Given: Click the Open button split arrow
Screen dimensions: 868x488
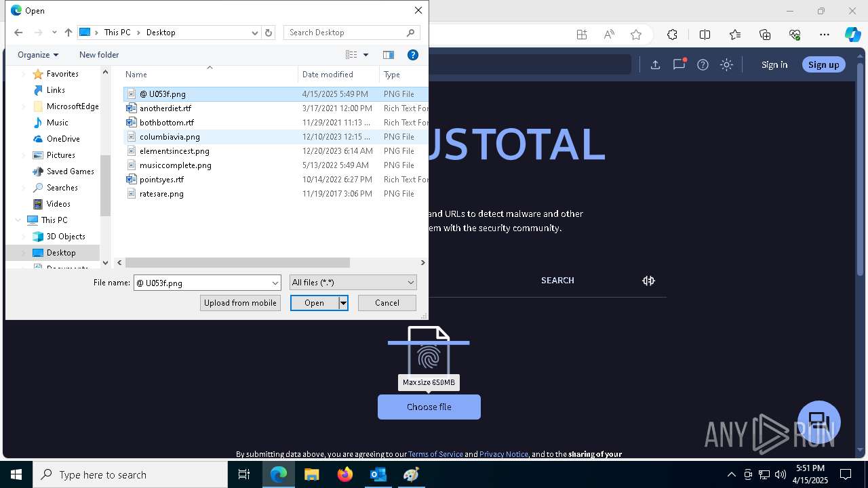Looking at the screenshot, I should tap(344, 303).
